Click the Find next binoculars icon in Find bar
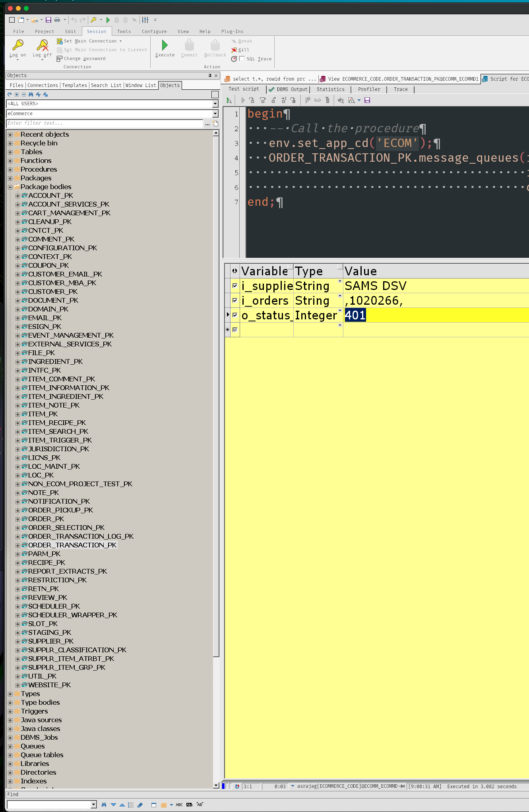Image resolution: width=529 pixels, height=812 pixels. 104,805
